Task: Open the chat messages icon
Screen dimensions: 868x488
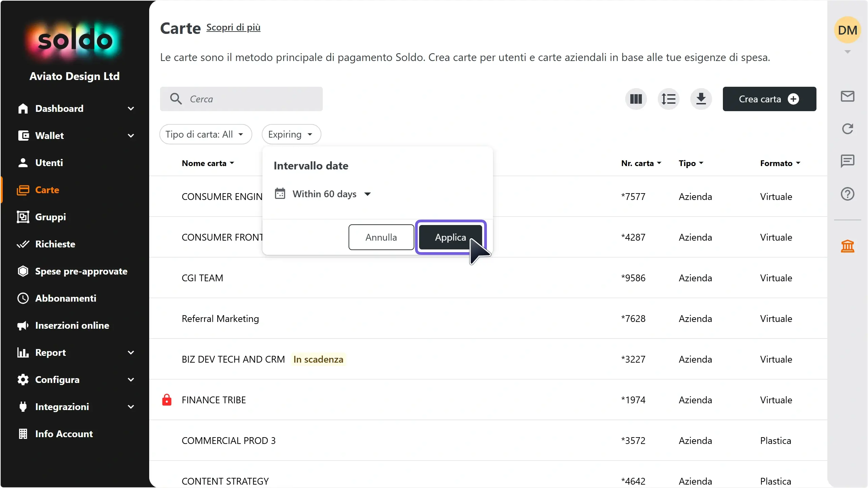Action: pos(847,161)
